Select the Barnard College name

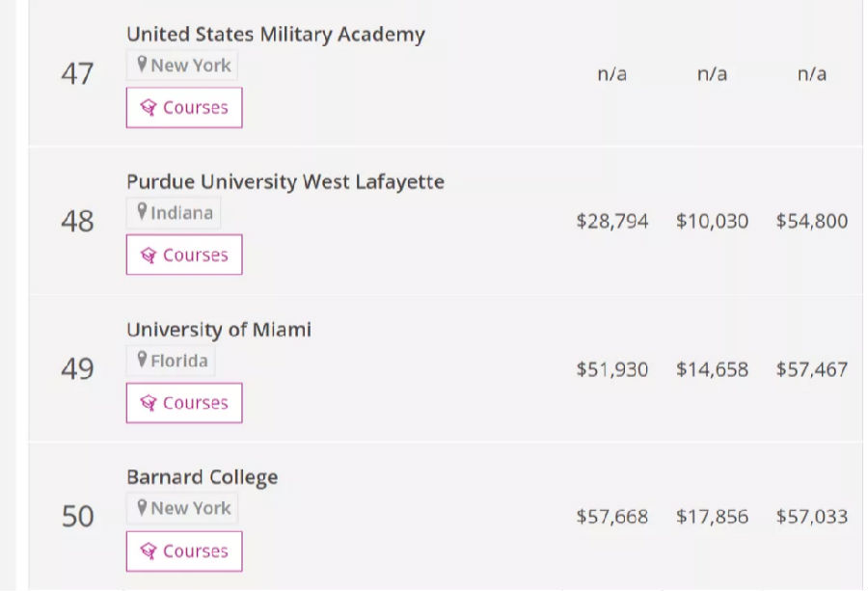click(202, 477)
